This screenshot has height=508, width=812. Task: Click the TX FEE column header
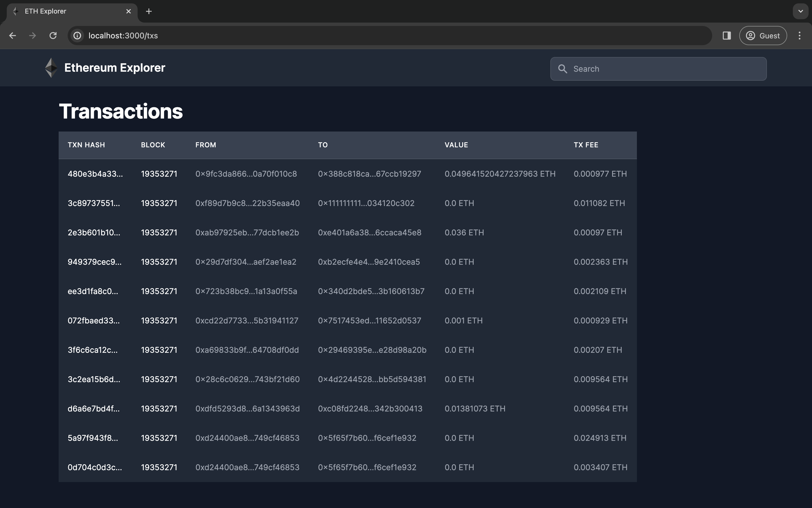click(586, 145)
